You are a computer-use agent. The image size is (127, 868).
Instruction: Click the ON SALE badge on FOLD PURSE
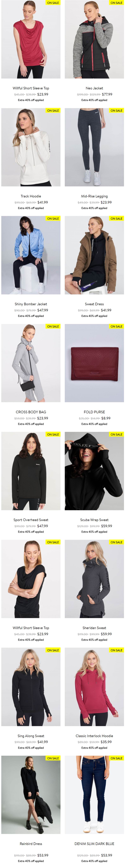coord(117,326)
